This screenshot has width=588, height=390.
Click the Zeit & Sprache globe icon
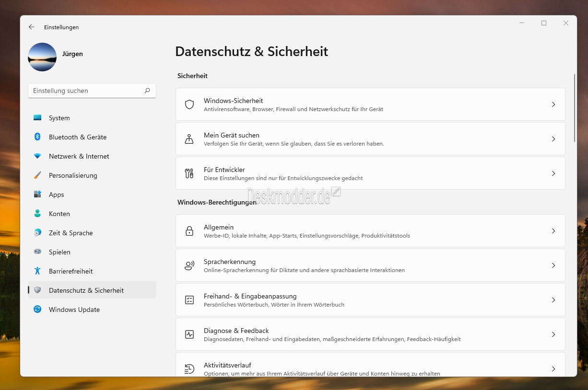[37, 233]
